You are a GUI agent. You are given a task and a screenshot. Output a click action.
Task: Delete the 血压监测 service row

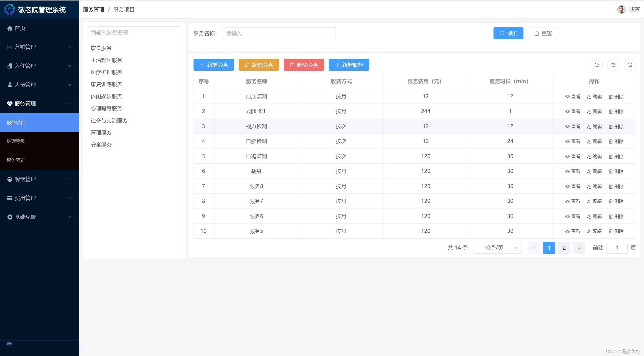(x=616, y=97)
